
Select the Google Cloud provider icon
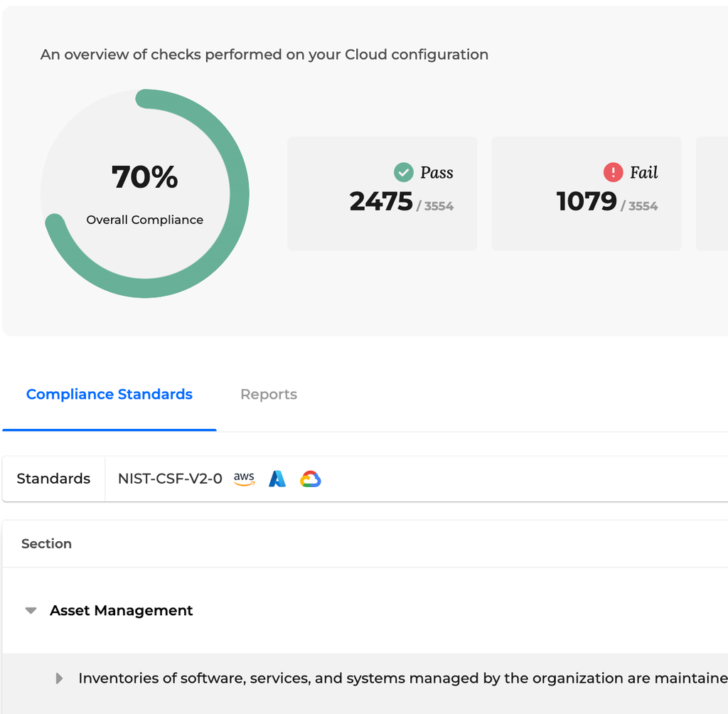(x=311, y=479)
